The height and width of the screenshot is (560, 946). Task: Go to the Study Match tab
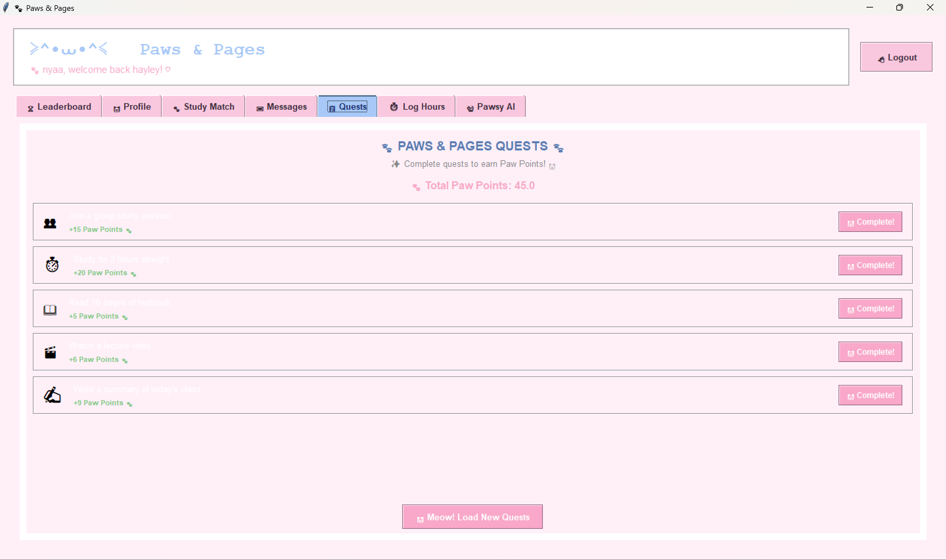click(x=204, y=107)
